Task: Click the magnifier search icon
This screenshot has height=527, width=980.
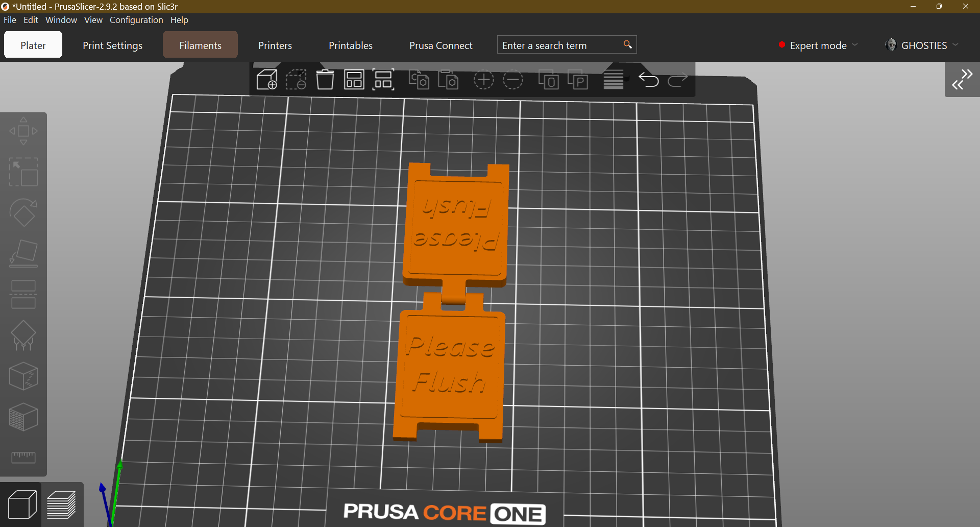Action: 628,45
